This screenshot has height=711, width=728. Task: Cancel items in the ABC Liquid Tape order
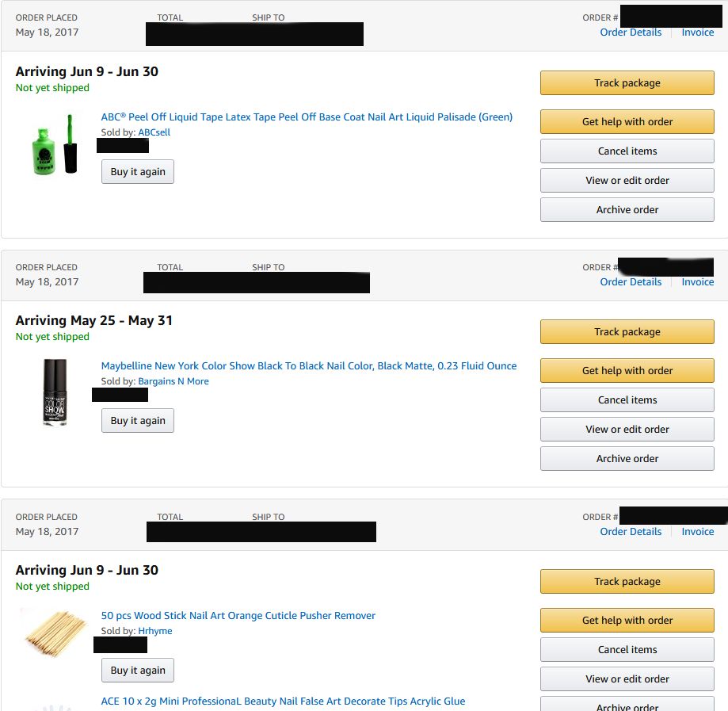coord(627,151)
